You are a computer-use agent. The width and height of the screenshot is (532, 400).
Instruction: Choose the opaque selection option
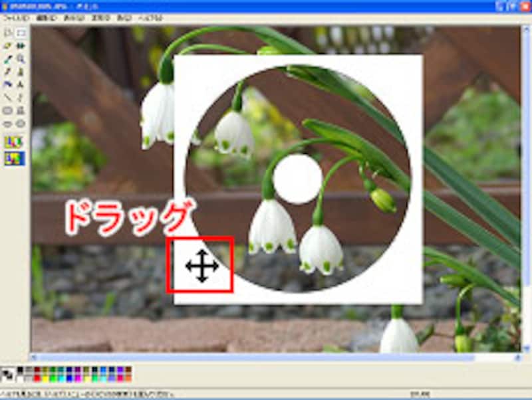(14, 142)
